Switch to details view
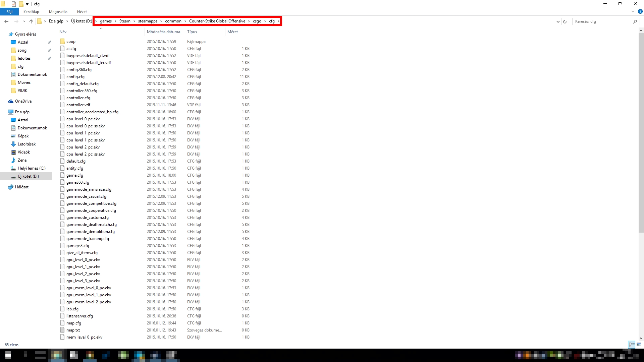The height and width of the screenshot is (362, 644). [x=632, y=345]
